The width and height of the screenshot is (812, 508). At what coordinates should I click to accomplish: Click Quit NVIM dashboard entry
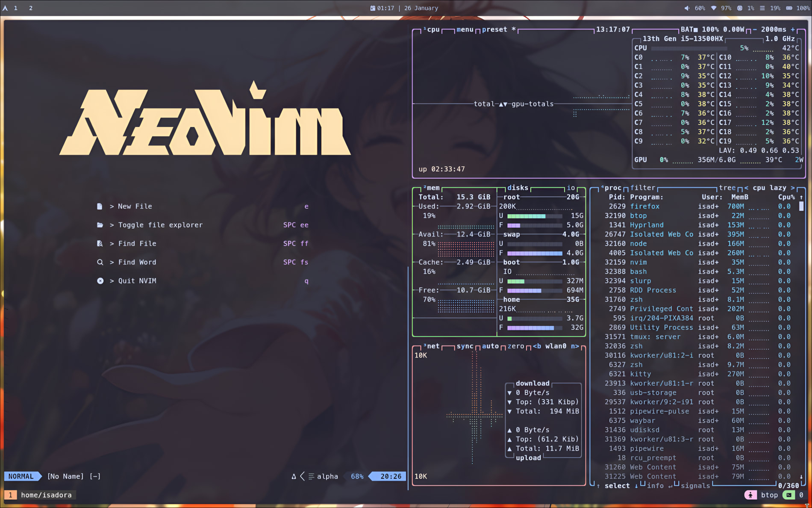(203, 281)
